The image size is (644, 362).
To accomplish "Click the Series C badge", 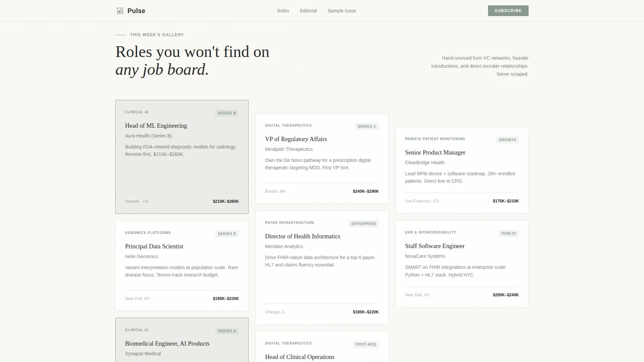I will 367,126.
